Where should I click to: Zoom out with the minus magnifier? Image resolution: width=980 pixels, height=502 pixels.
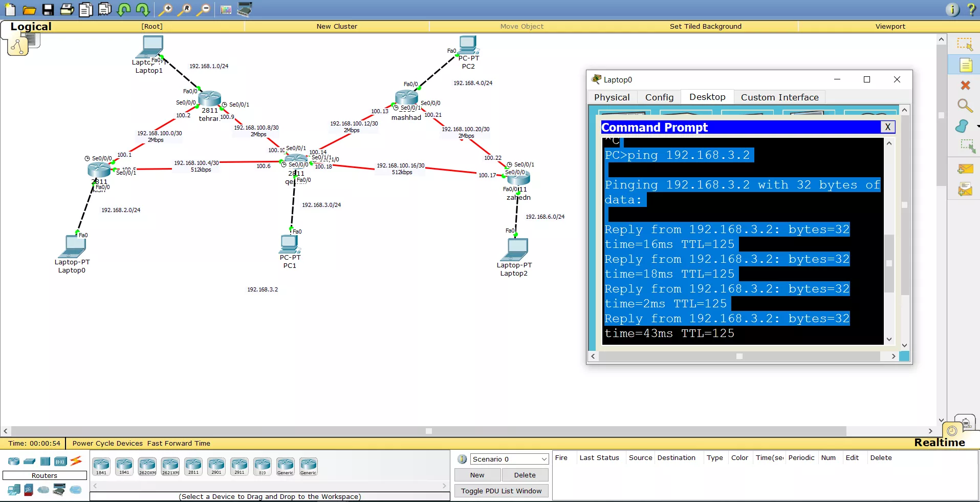coord(204,9)
